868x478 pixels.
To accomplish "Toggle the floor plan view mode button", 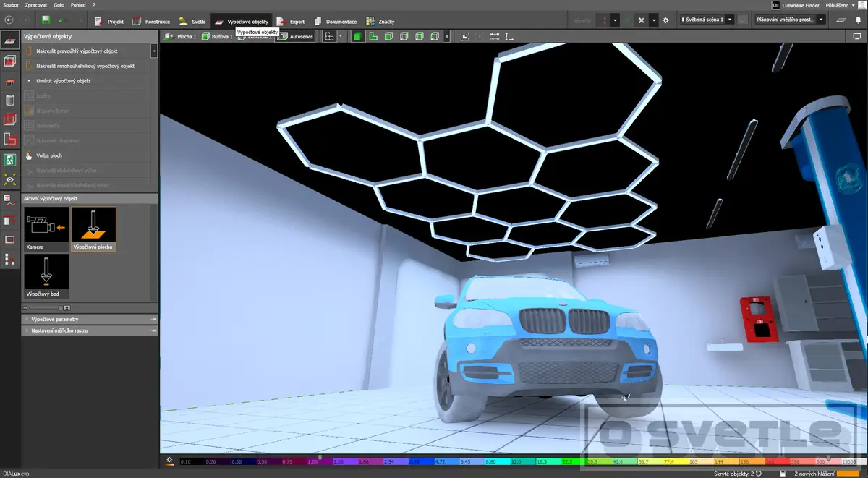I will [374, 36].
